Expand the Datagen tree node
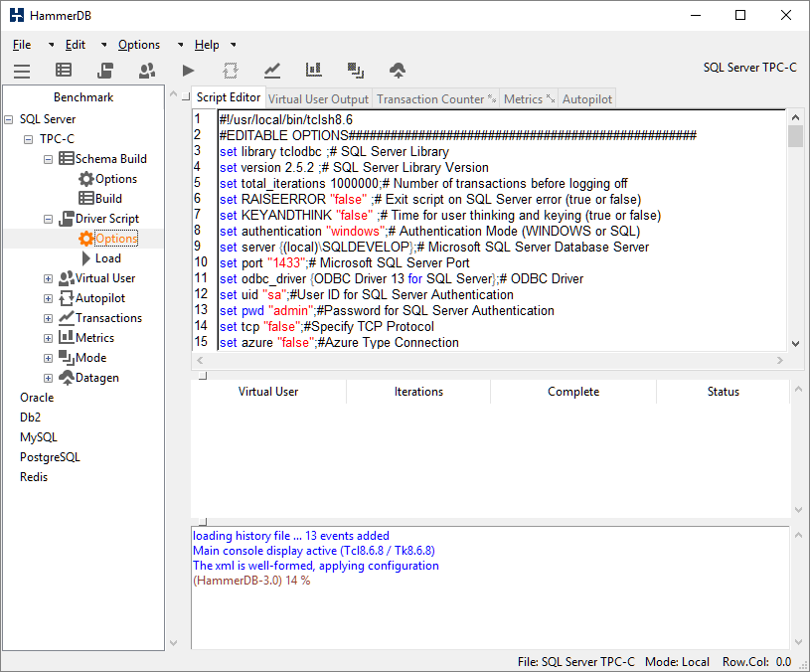Screen dimensions: 810x672 coord(48,378)
